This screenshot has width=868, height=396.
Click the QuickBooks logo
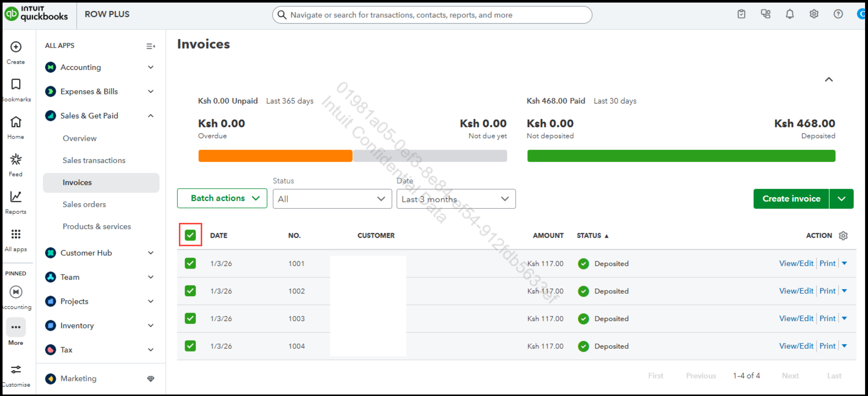(36, 14)
